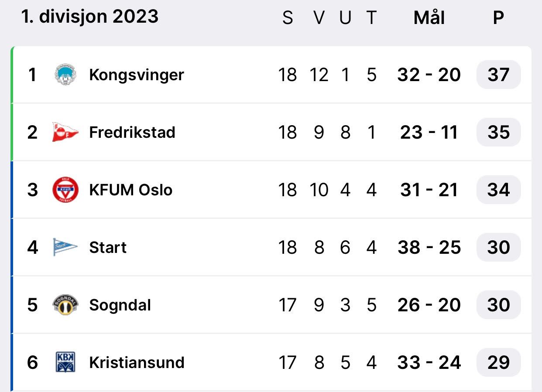This screenshot has width=542, height=392.
Task: Sort by the P points header
Action: point(498,18)
